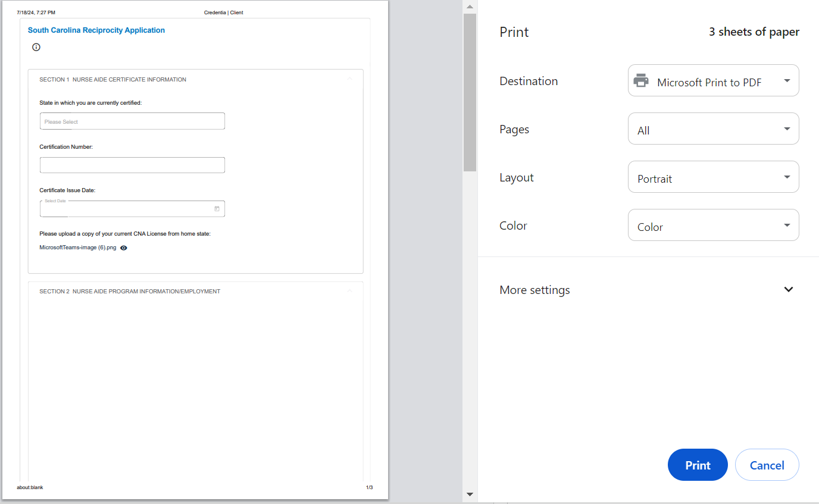
Task: Click the Certification Number input field
Action: (x=132, y=165)
